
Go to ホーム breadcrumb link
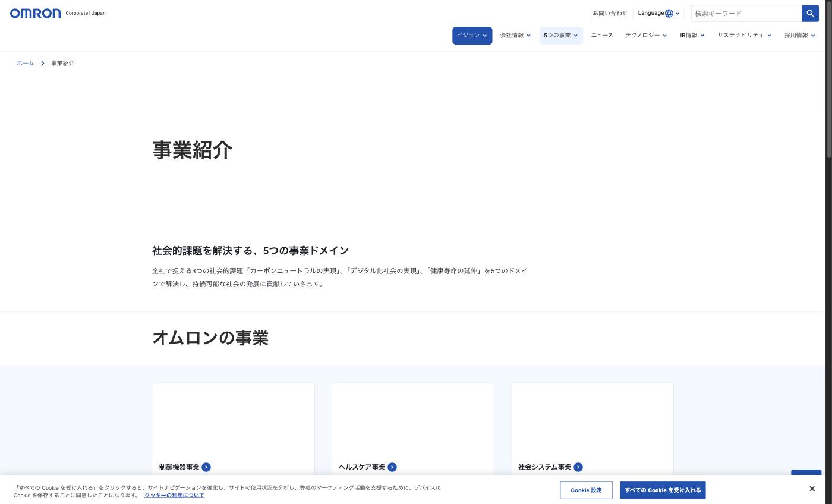point(25,63)
